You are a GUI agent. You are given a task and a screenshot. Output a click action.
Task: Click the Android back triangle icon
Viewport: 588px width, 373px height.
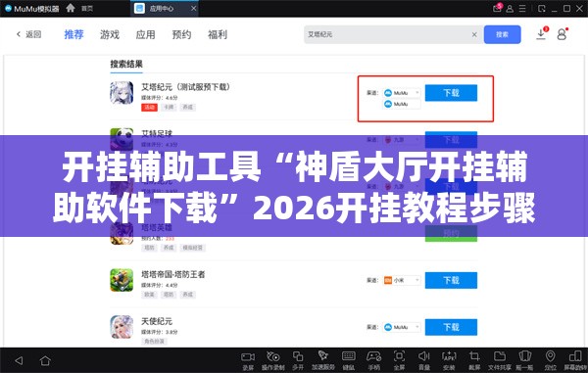(19, 360)
